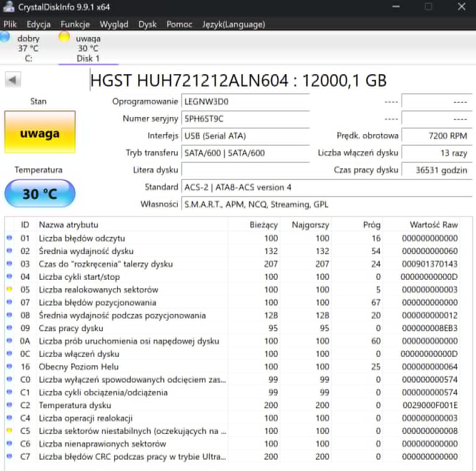Screen dimensions: 476x471
Task: Close the CrystalDiskInfo window
Action: click(461, 7)
